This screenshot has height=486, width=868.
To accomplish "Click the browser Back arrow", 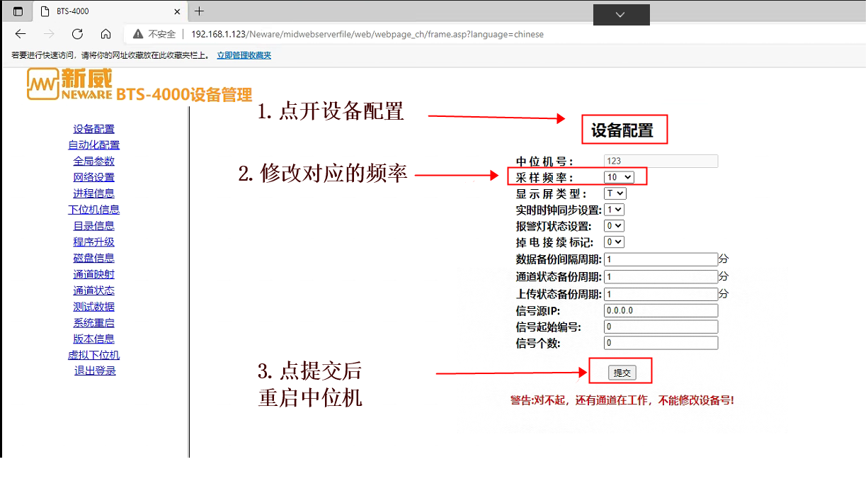I will click(x=20, y=34).
